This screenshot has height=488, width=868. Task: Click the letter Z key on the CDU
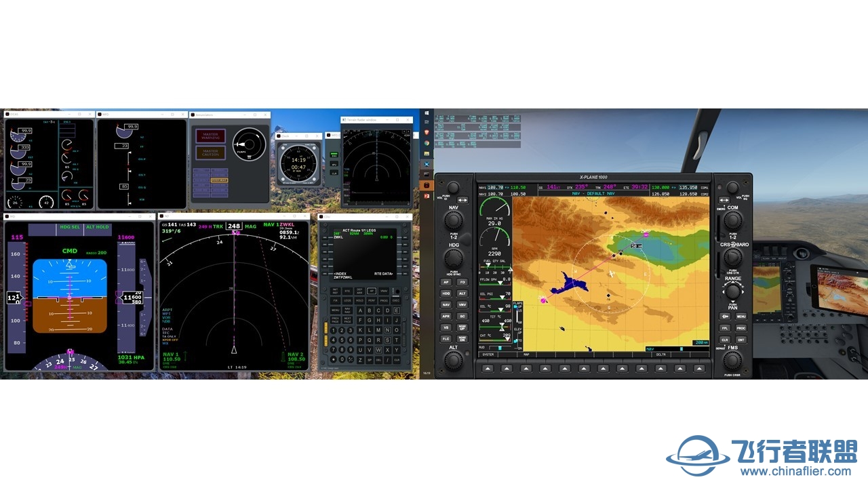point(360,360)
